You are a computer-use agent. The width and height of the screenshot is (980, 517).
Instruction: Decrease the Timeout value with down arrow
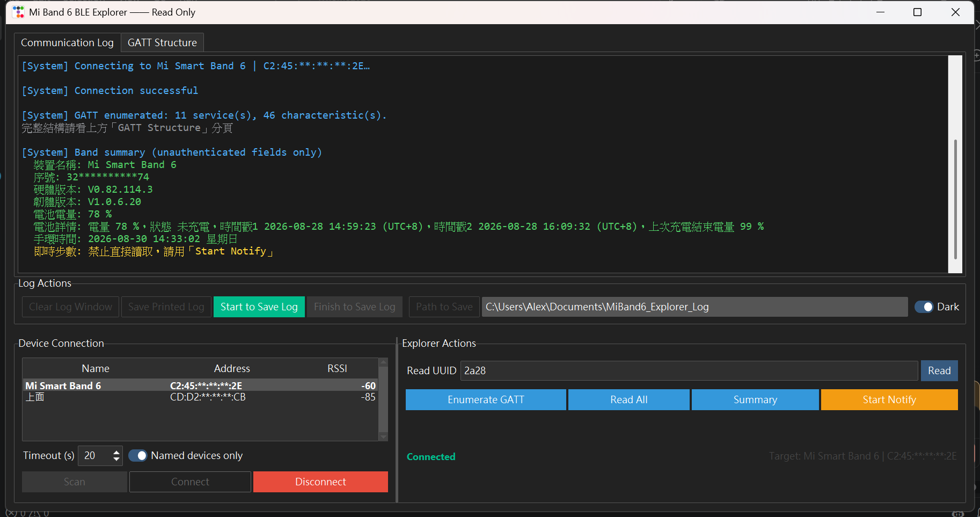point(116,460)
